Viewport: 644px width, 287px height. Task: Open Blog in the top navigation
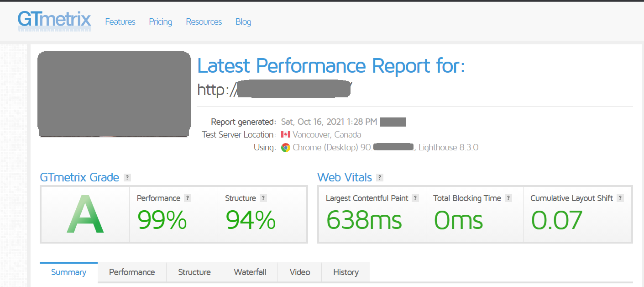click(x=243, y=21)
